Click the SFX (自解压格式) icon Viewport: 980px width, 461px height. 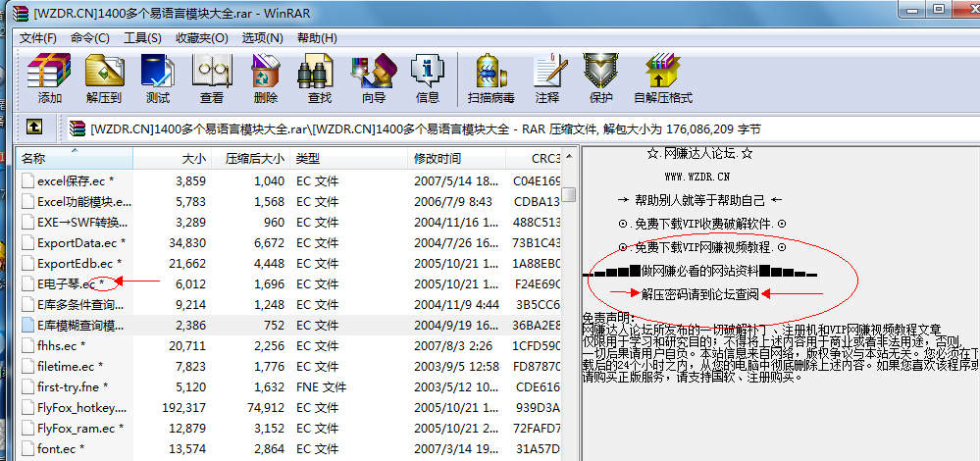point(663,78)
